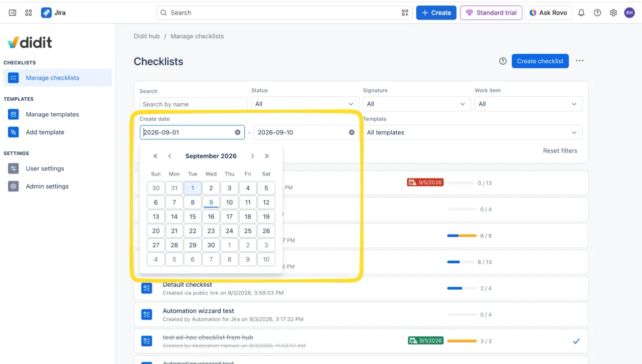Go to the next month in calendar
The height and width of the screenshot is (364, 642).
point(252,156)
